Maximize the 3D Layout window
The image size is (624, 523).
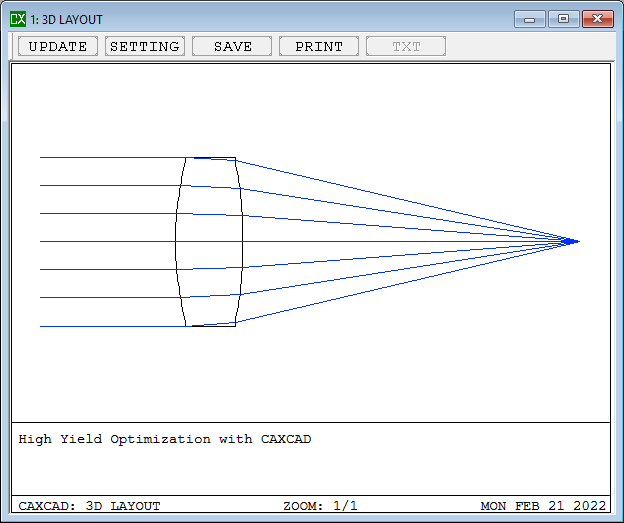[x=564, y=19]
